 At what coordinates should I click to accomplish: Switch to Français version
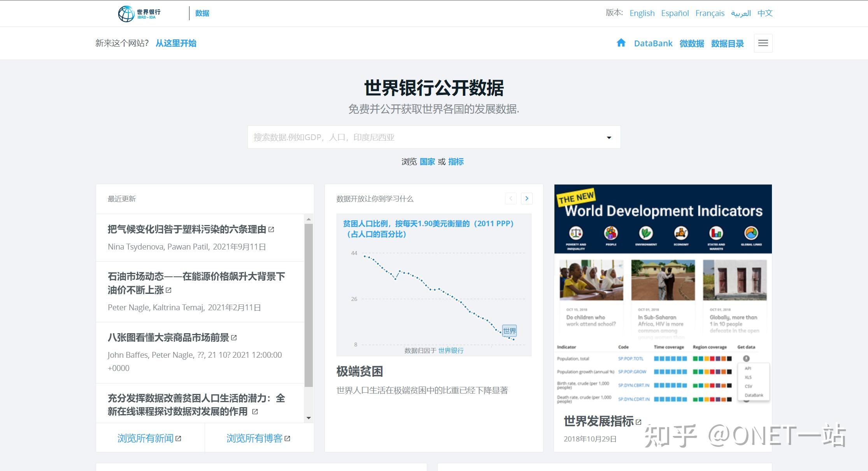click(x=710, y=13)
